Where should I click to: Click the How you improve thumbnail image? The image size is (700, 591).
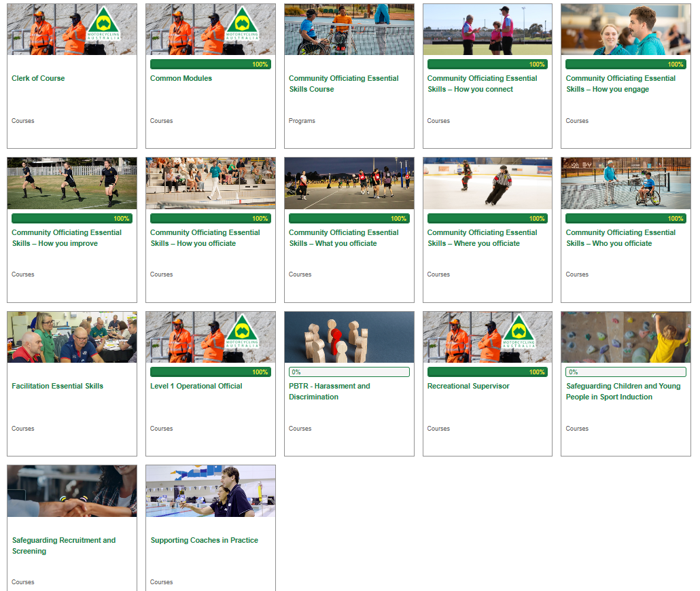[72, 183]
